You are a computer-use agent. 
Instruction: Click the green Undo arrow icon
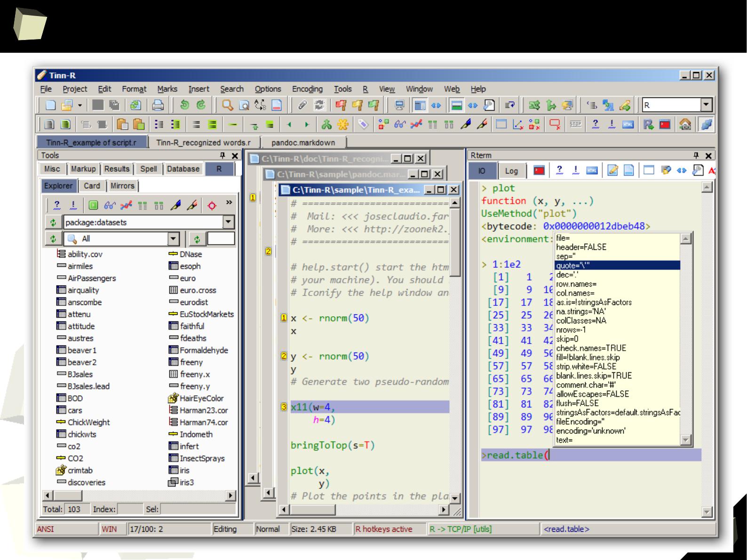[x=185, y=105]
